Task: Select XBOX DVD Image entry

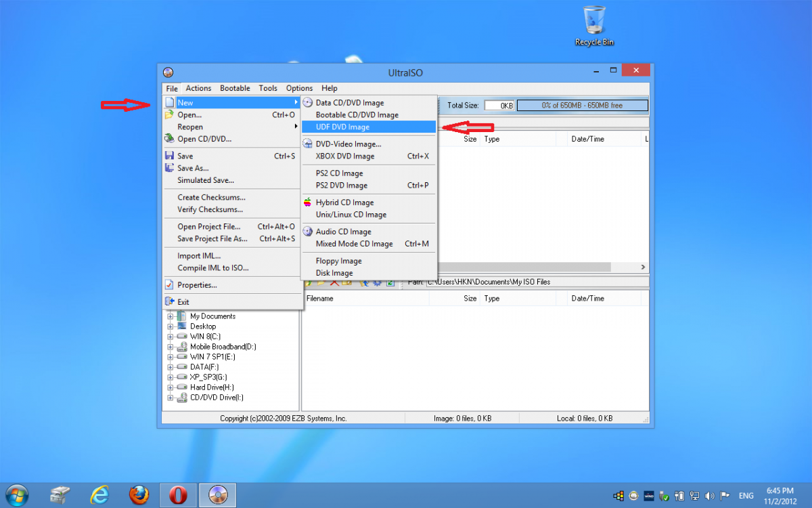Action: [369, 156]
